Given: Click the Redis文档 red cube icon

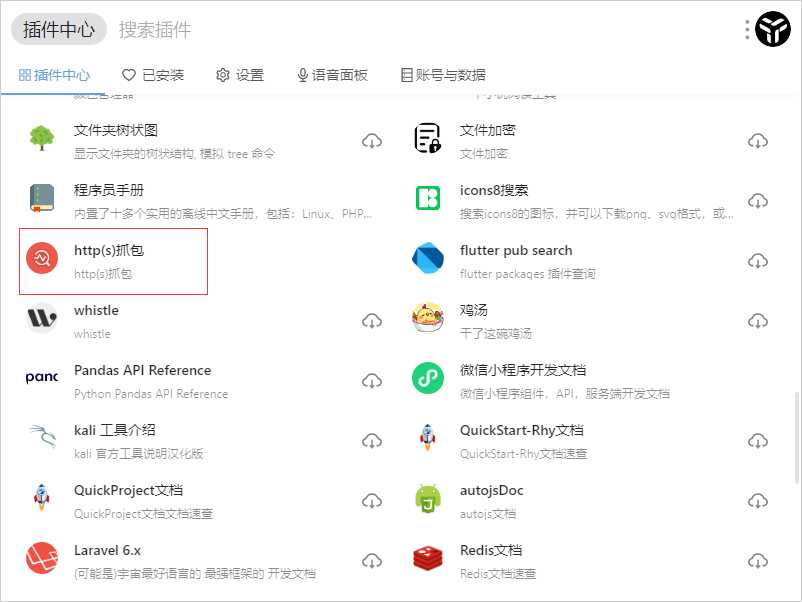Looking at the screenshot, I should 428,558.
